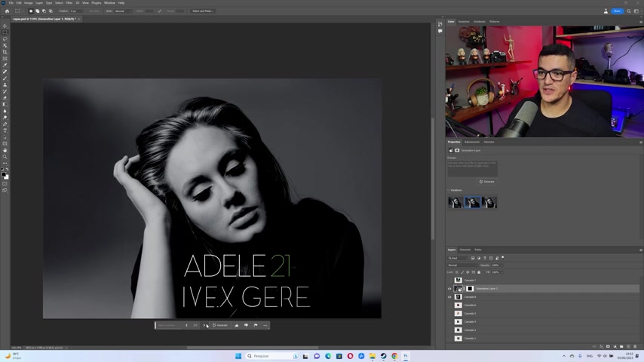Screen dimensions: 644x362
Task: Add a layer mask icon
Action: tap(609, 346)
